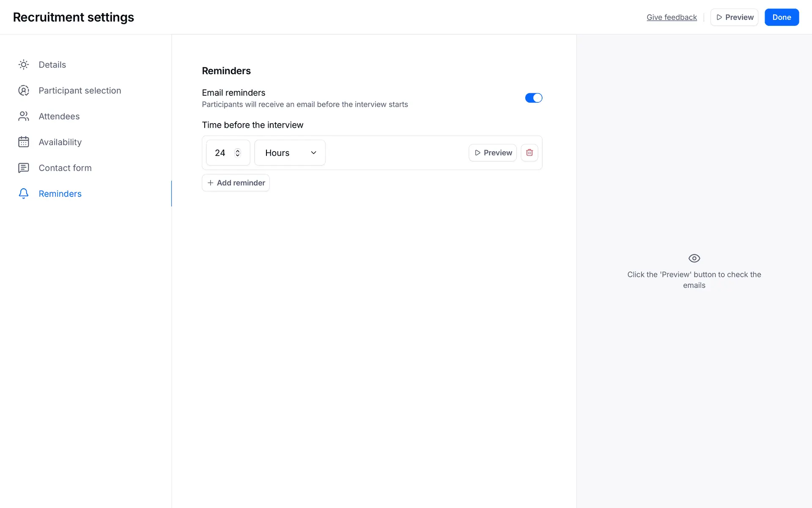This screenshot has width=812, height=508.
Task: Go to the Availability settings section
Action: [x=60, y=142]
